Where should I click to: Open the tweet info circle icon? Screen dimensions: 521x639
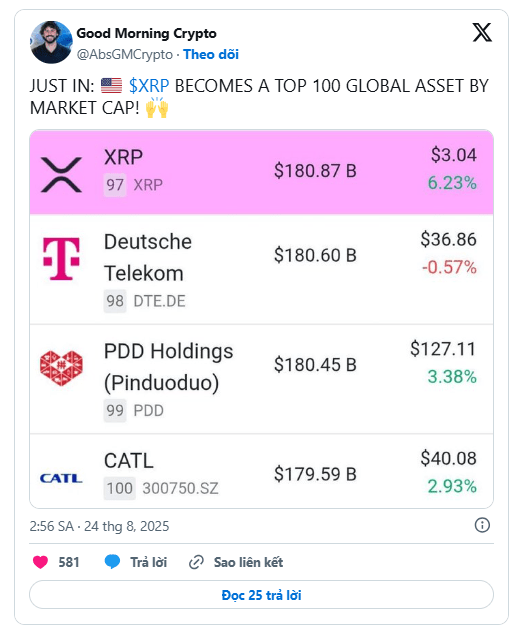pyautogui.click(x=482, y=525)
